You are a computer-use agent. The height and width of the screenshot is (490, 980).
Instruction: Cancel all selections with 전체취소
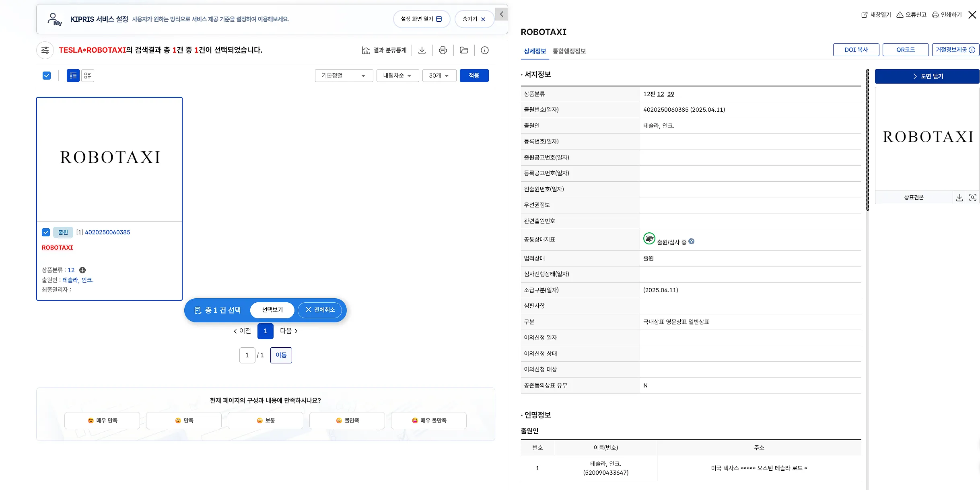tap(320, 310)
